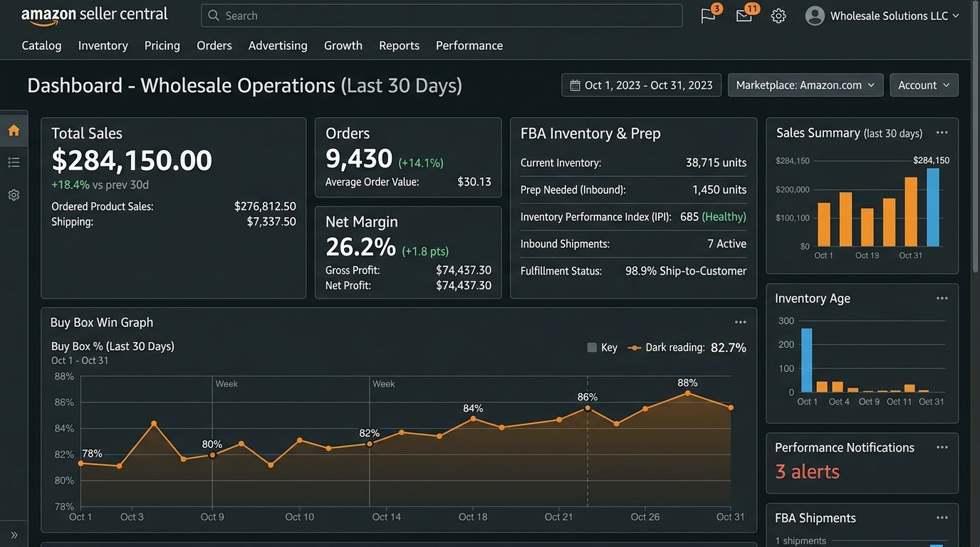This screenshot has height=547, width=980.
Task: Click the Total Sales card title
Action: (x=87, y=133)
